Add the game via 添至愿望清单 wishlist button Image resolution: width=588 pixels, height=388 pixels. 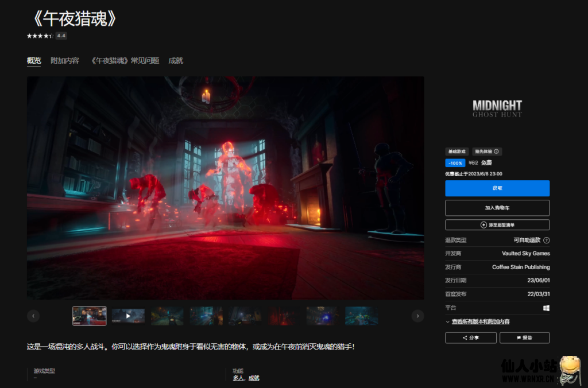click(497, 225)
